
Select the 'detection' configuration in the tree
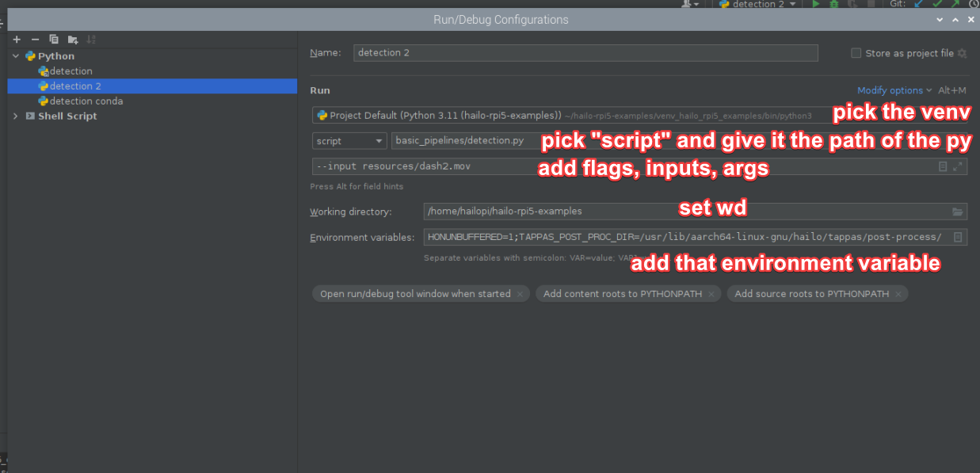(x=71, y=71)
